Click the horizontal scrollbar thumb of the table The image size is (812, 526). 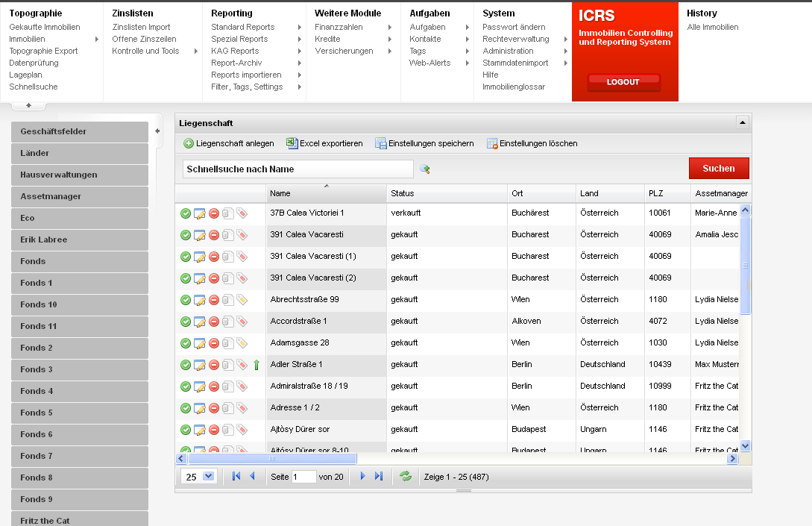click(x=271, y=459)
